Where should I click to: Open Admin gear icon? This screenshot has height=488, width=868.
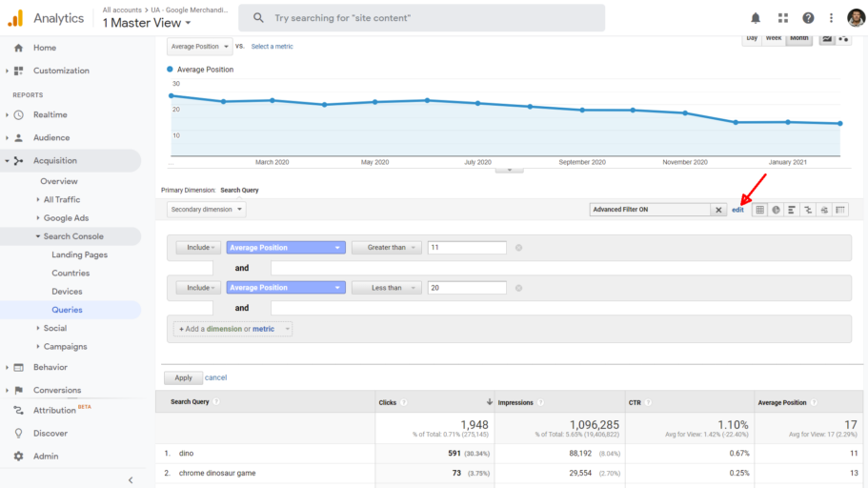(x=18, y=456)
